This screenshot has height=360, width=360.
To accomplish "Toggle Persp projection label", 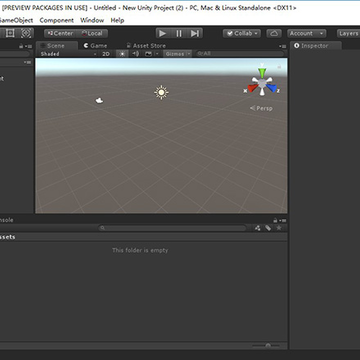I will (261, 108).
